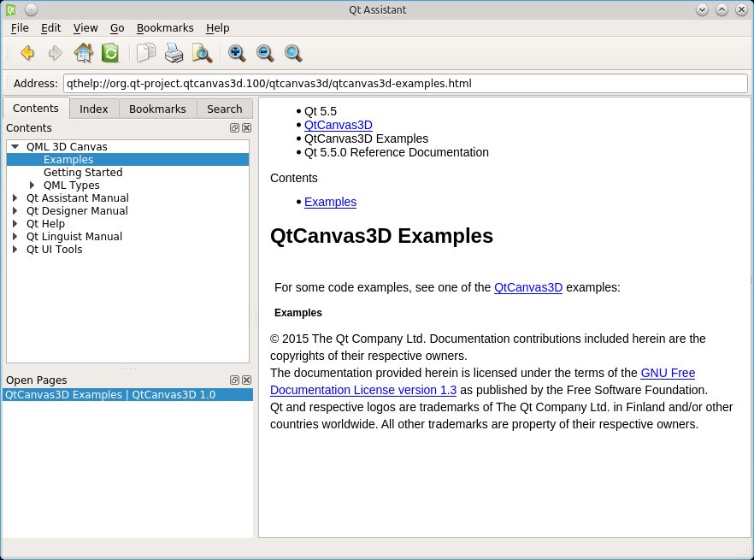Click the Back arrow toolbar icon
The image size is (754, 560).
(x=27, y=54)
